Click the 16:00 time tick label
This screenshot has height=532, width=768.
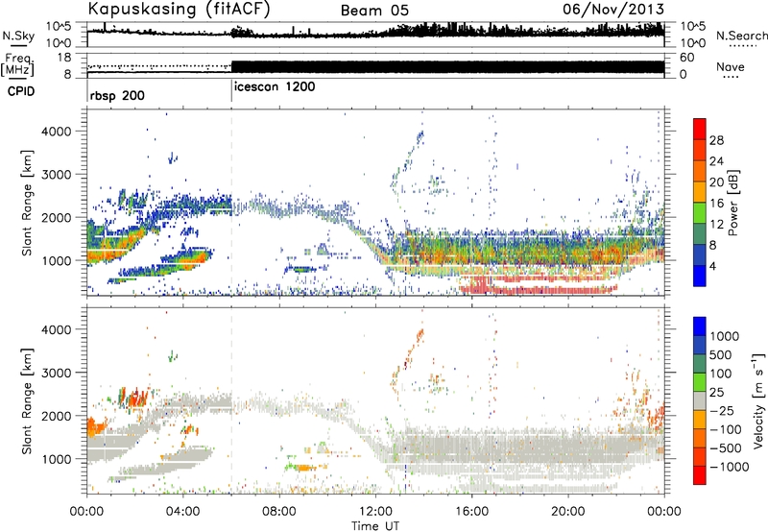[x=471, y=512]
